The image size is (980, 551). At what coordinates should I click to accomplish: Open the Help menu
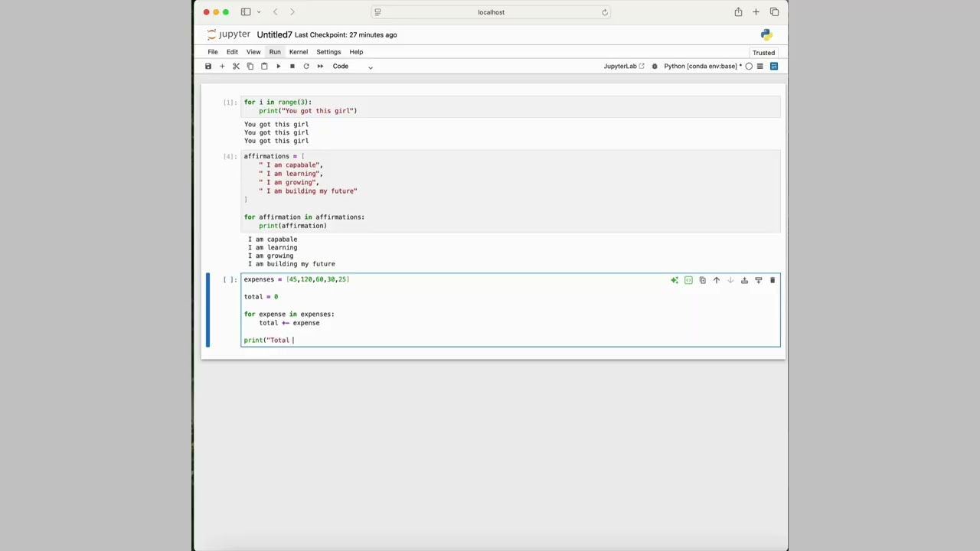click(356, 52)
